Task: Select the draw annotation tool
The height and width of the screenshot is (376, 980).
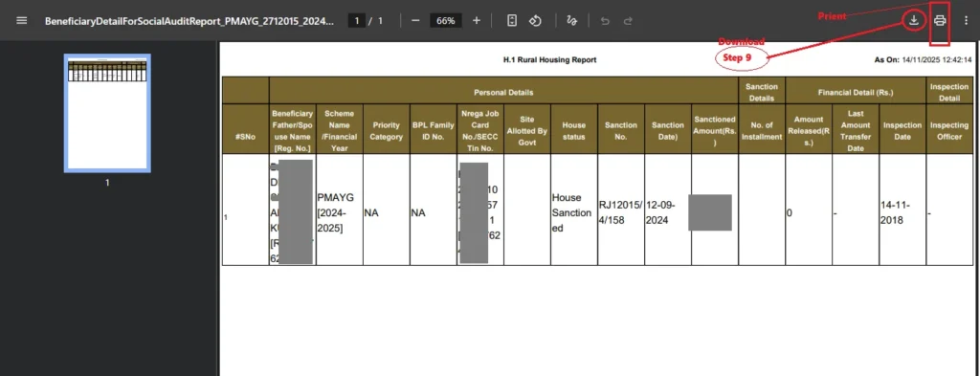Action: click(571, 21)
